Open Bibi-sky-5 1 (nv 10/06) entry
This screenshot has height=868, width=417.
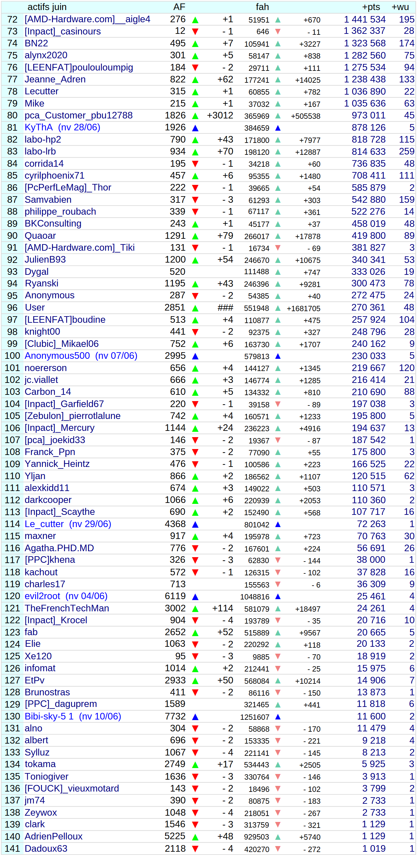pyautogui.click(x=73, y=716)
